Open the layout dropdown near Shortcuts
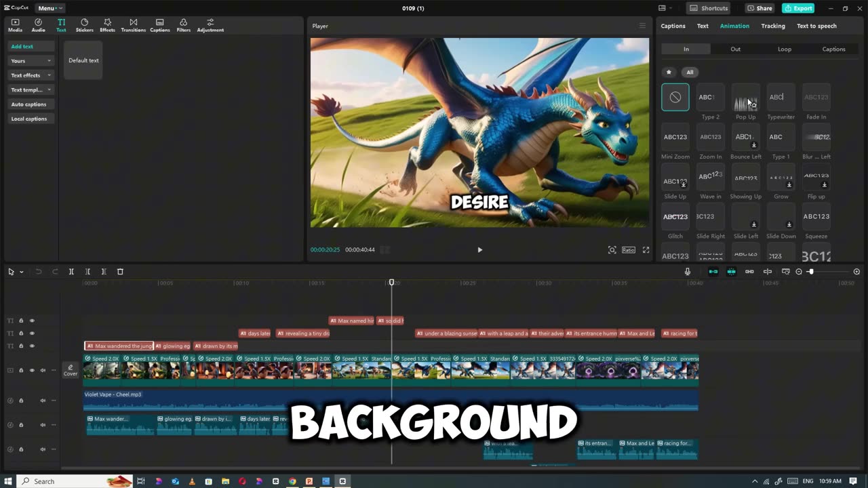Image resolution: width=868 pixels, height=488 pixels. point(665,8)
